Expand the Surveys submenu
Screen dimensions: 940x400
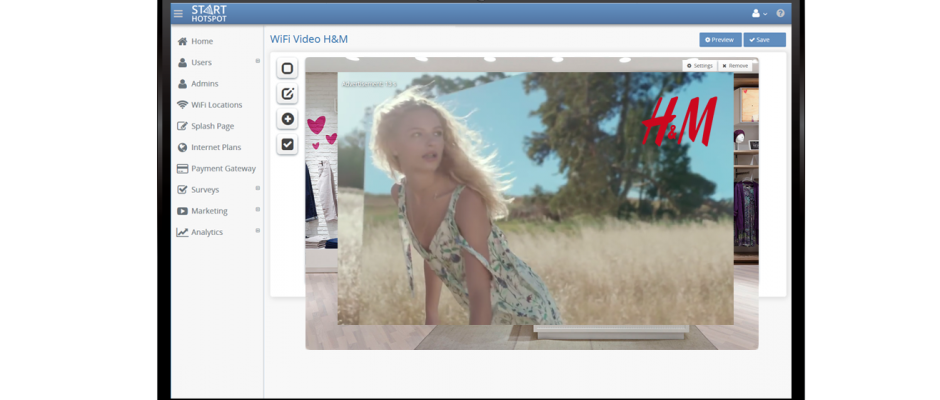(258, 188)
